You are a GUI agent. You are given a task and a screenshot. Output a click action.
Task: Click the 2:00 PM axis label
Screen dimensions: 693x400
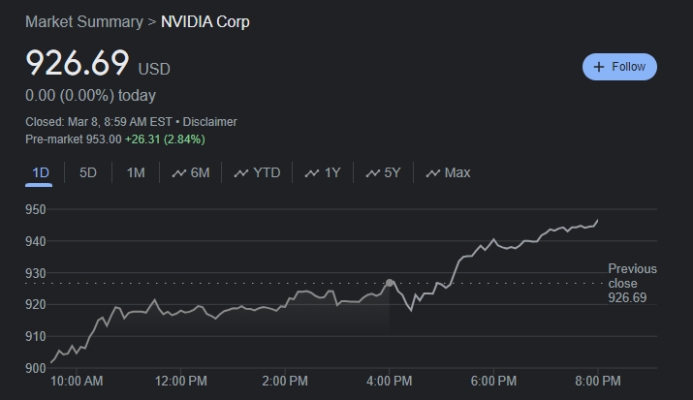pos(285,381)
